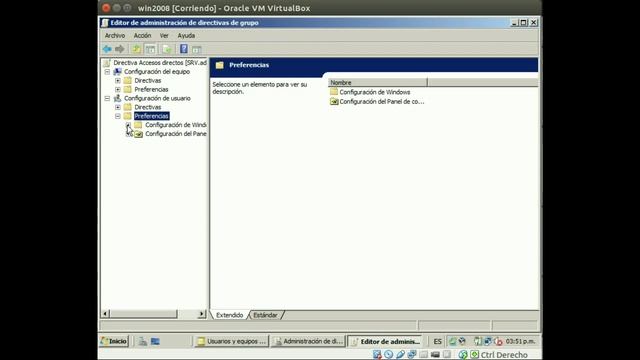The image size is (640, 360).
Task: Click the Server Manager quick launch icon
Action: 142,341
